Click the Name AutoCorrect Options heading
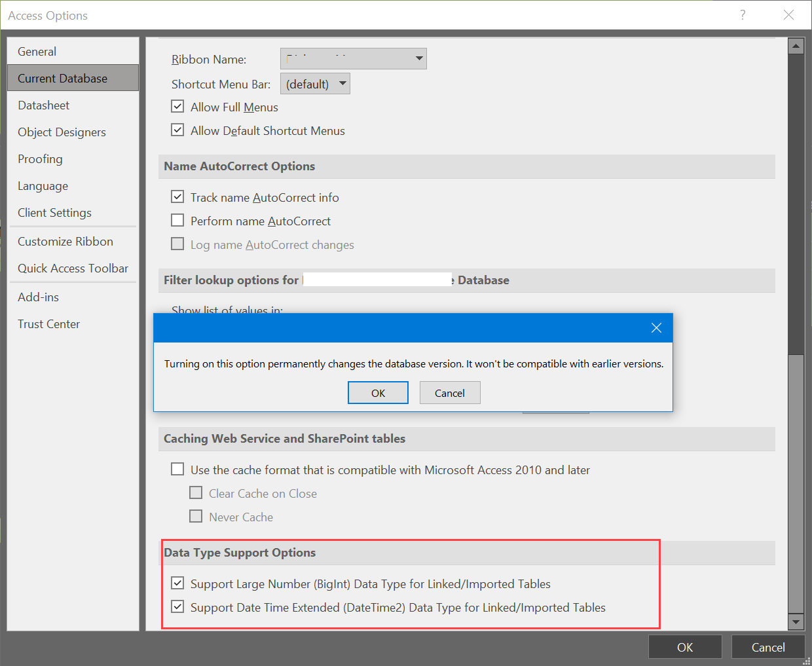Screen dimensions: 812x666 pyautogui.click(x=240, y=166)
